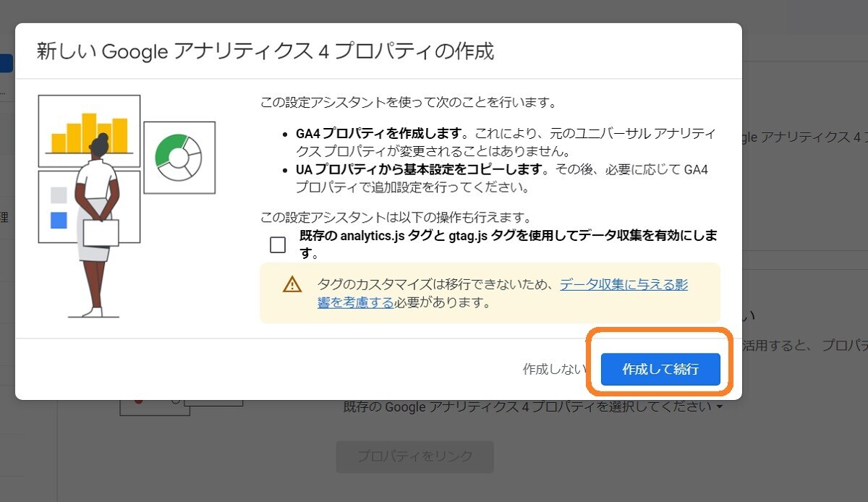Click the yellow warning triangle icon
The width and height of the screenshot is (868, 502).
(292, 285)
